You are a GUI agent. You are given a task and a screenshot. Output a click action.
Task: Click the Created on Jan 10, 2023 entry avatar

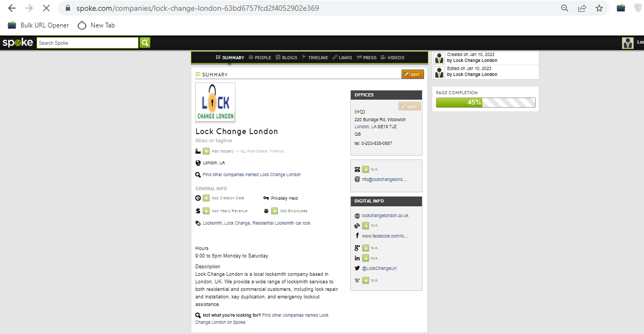pyautogui.click(x=439, y=58)
